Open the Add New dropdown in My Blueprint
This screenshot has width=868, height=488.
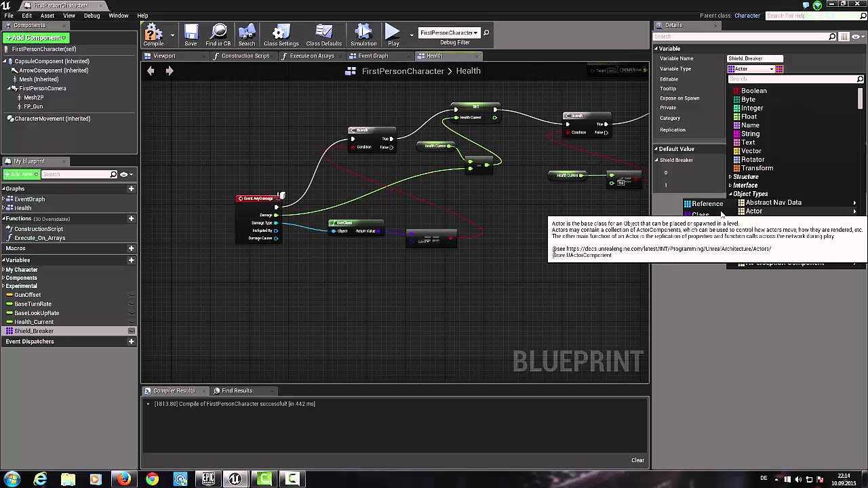coord(21,174)
